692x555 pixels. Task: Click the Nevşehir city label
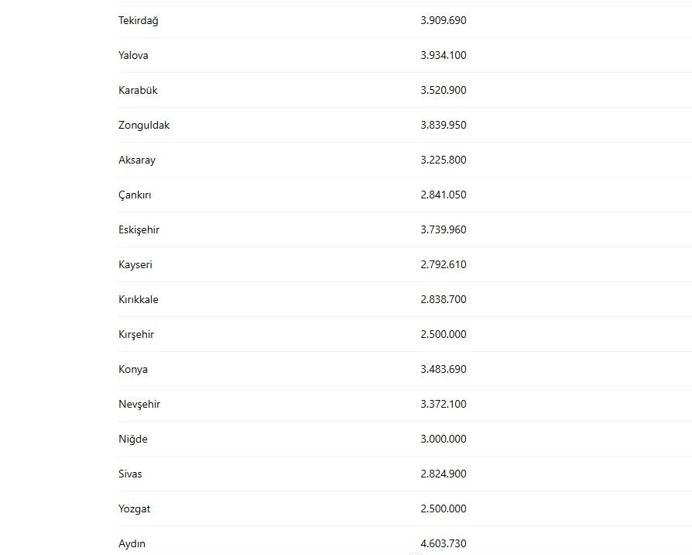point(139,404)
